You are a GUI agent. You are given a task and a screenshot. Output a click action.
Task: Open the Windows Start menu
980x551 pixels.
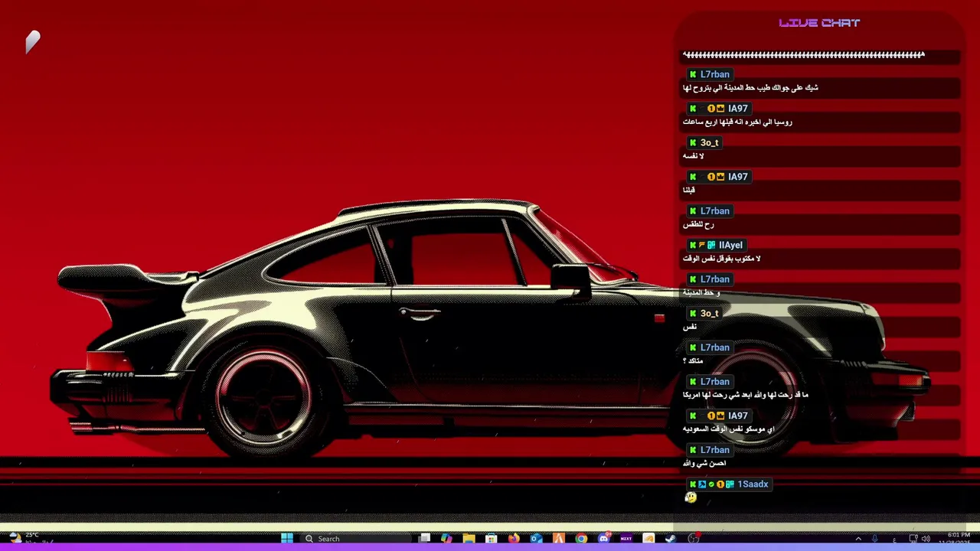[287, 539]
